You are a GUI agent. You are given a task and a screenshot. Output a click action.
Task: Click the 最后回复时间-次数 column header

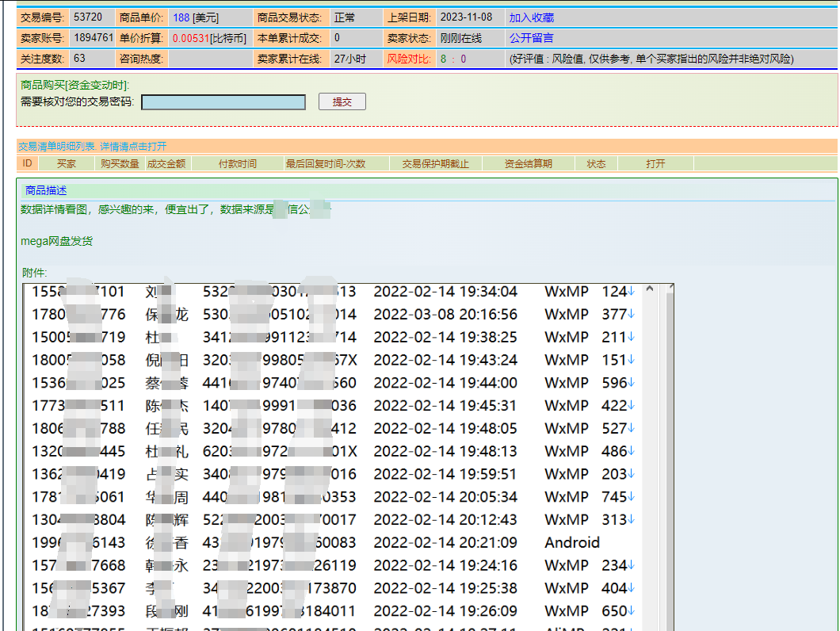(x=326, y=163)
